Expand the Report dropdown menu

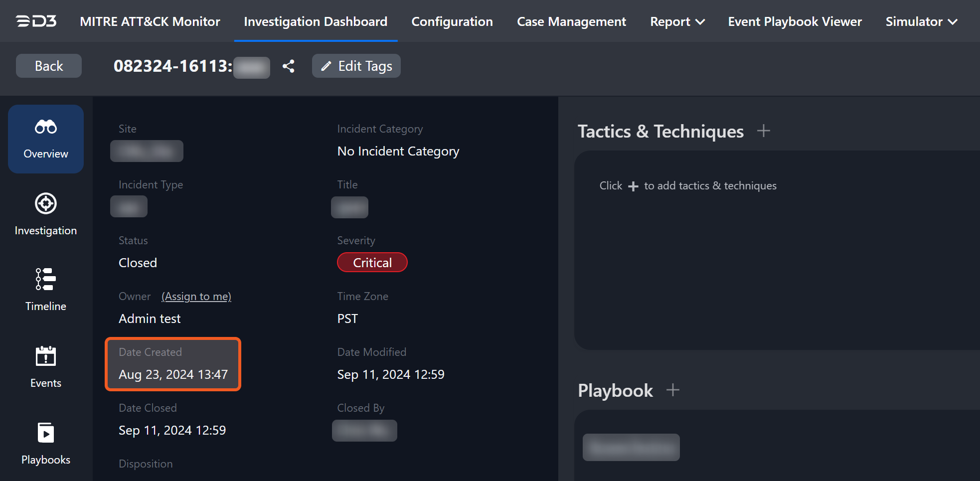[x=677, y=22]
